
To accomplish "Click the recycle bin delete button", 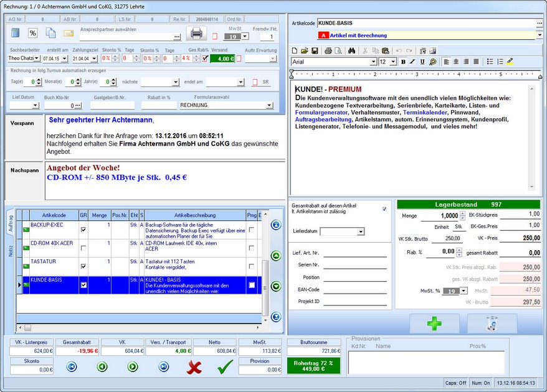I will click(x=492, y=324).
